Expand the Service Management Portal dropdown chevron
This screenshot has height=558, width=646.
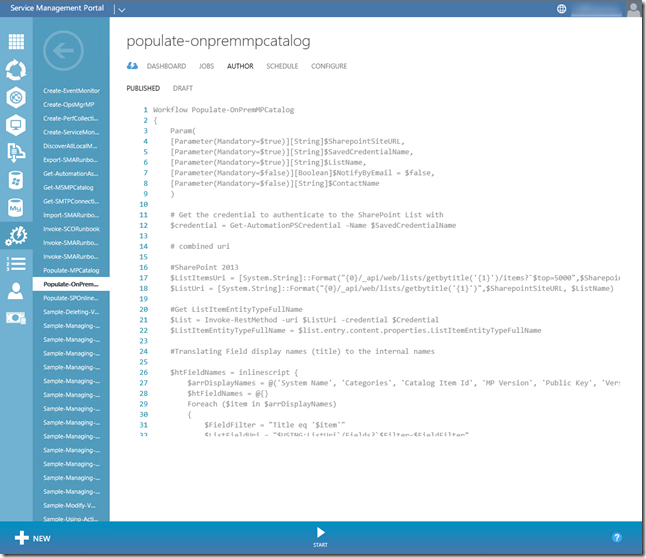tap(122, 9)
